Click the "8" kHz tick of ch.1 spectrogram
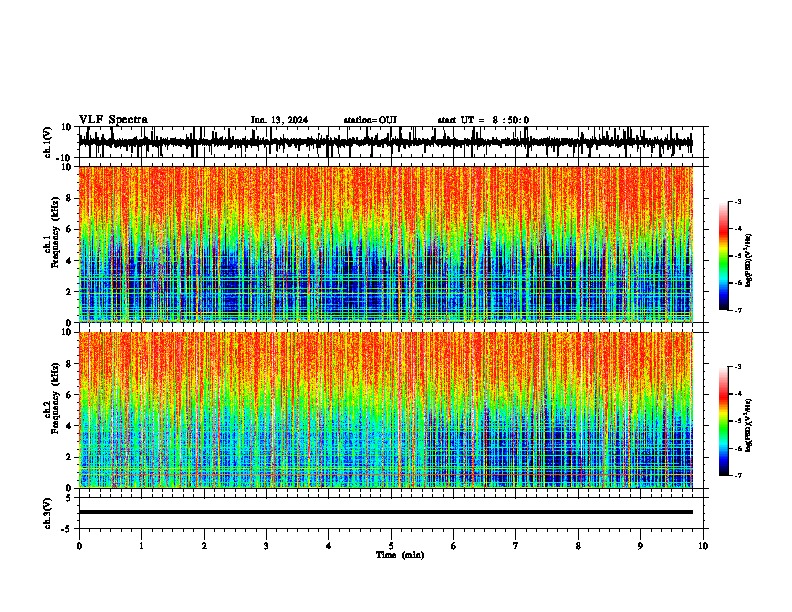Screen dimensions: 792x612 coord(69,198)
